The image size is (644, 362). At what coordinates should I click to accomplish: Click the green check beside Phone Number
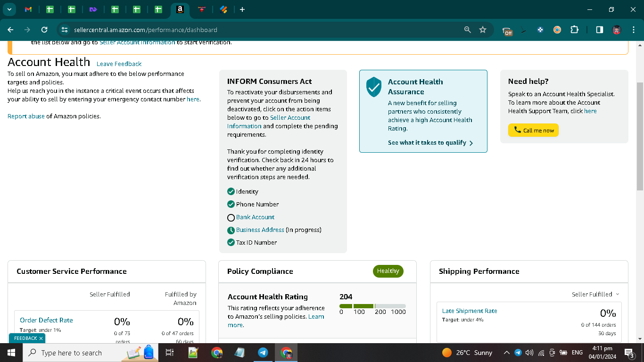[231, 204]
